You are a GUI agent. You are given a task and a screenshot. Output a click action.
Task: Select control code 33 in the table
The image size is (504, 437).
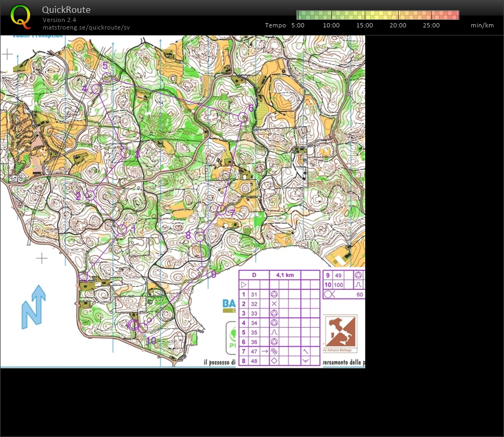click(x=254, y=313)
